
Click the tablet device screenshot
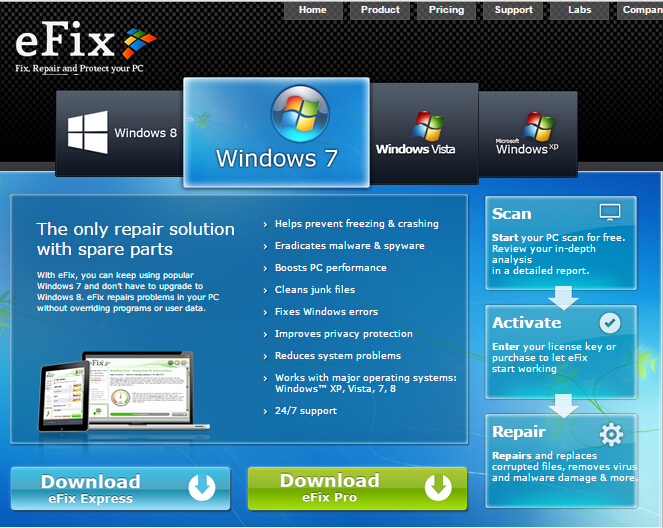tap(64, 397)
